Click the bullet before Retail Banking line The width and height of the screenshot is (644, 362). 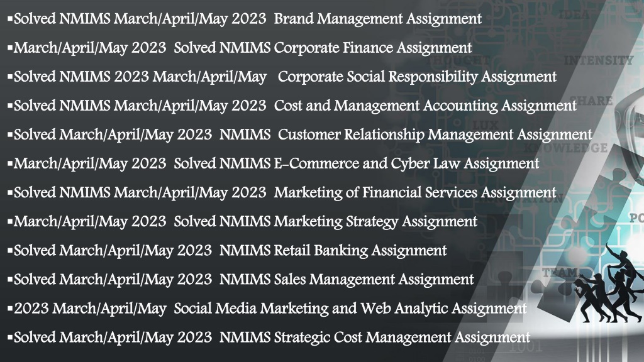click(x=10, y=250)
